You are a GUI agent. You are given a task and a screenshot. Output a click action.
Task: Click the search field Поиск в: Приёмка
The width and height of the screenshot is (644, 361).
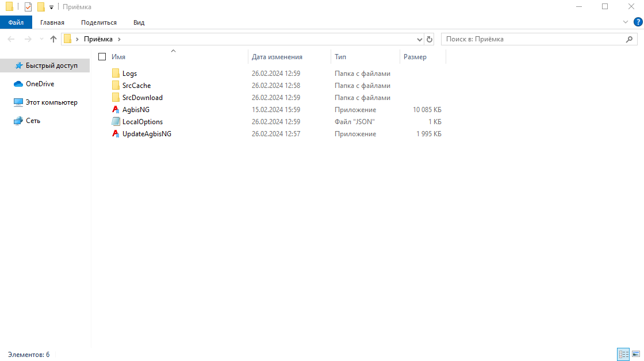tap(534, 39)
